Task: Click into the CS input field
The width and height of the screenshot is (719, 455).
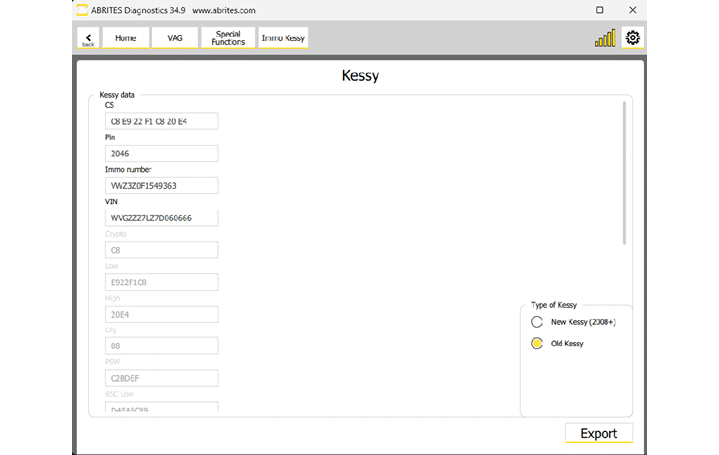Action: click(161, 121)
